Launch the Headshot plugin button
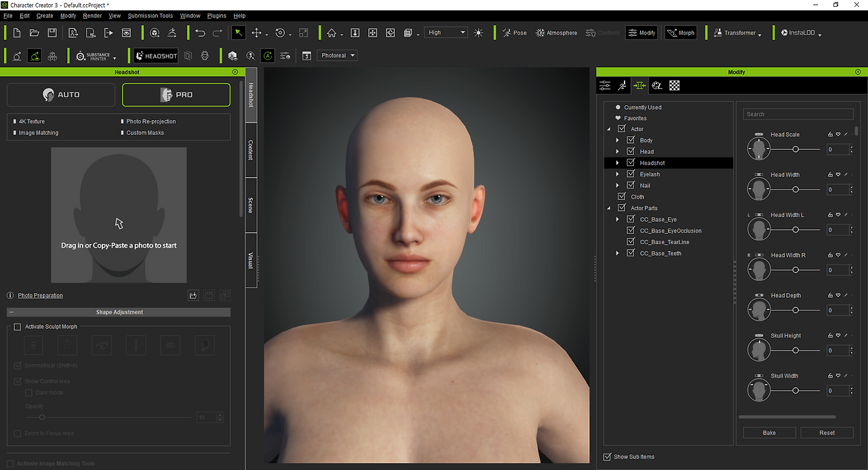 tap(156, 56)
